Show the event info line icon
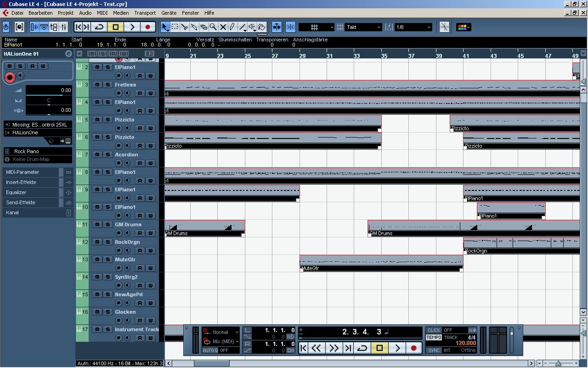This screenshot has width=588, height=368. 44,27
